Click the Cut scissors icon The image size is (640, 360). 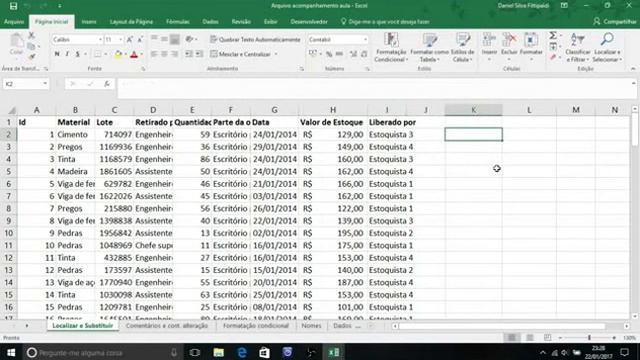click(x=31, y=36)
